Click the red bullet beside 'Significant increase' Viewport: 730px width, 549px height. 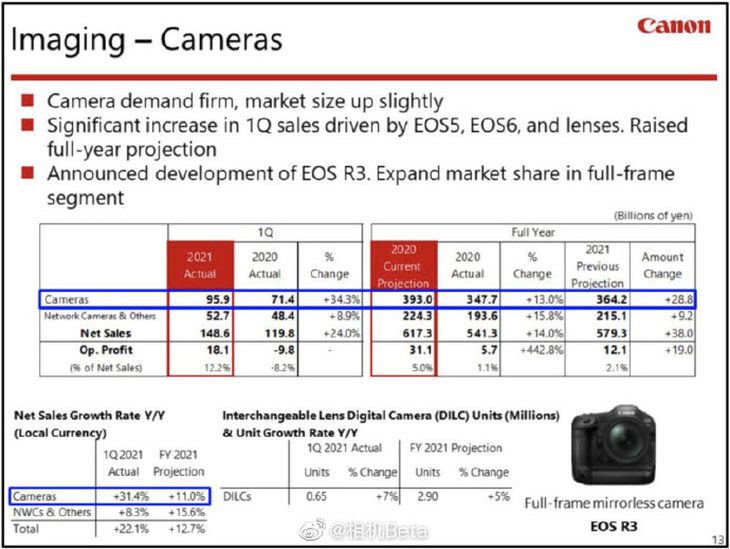coord(28,125)
